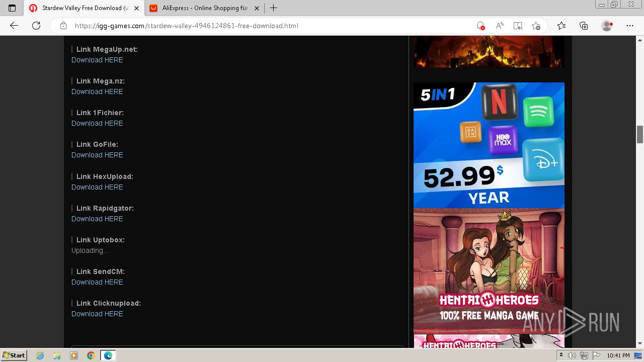644x362 pixels.
Task: Switch to the AliExpress Online Shopping tab
Action: point(205,8)
